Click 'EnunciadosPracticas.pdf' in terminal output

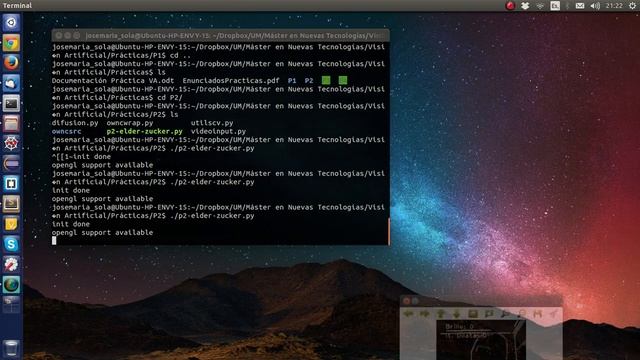click(231, 80)
